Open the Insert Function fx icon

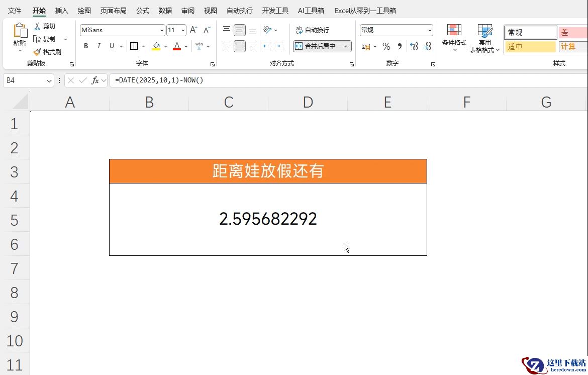coord(95,80)
